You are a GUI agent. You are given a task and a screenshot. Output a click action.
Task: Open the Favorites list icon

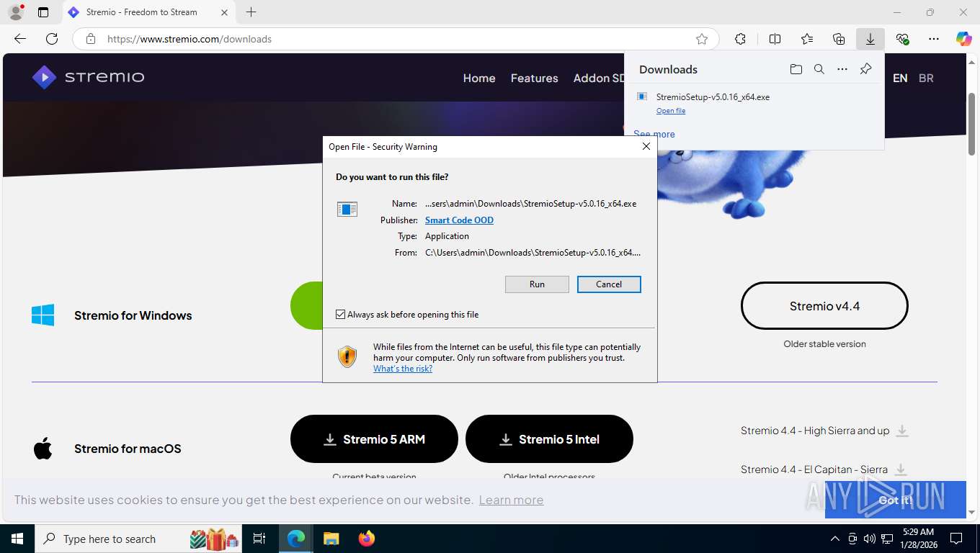[807, 39]
